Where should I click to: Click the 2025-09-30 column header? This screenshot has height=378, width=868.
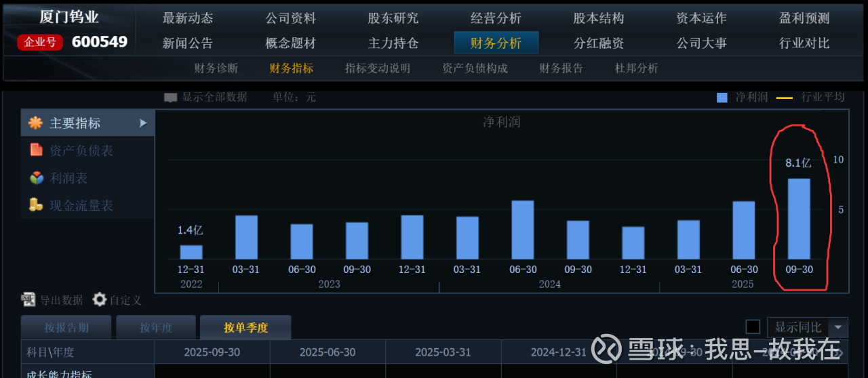[x=212, y=352]
